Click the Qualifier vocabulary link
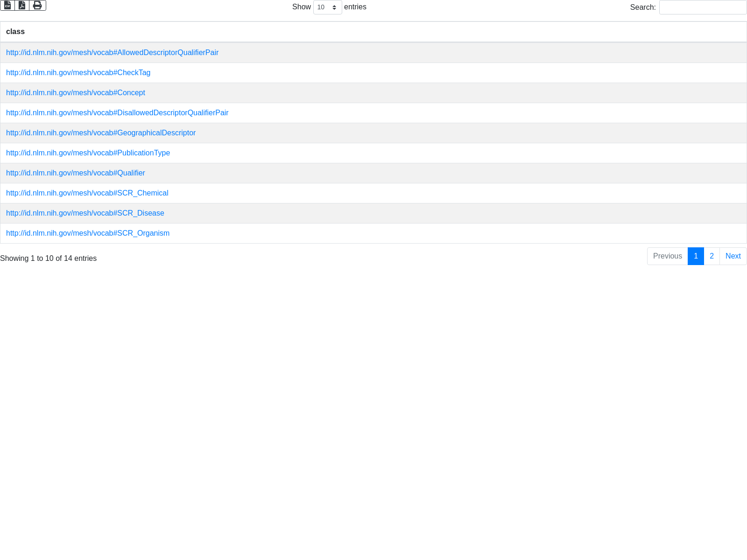 tap(75, 173)
